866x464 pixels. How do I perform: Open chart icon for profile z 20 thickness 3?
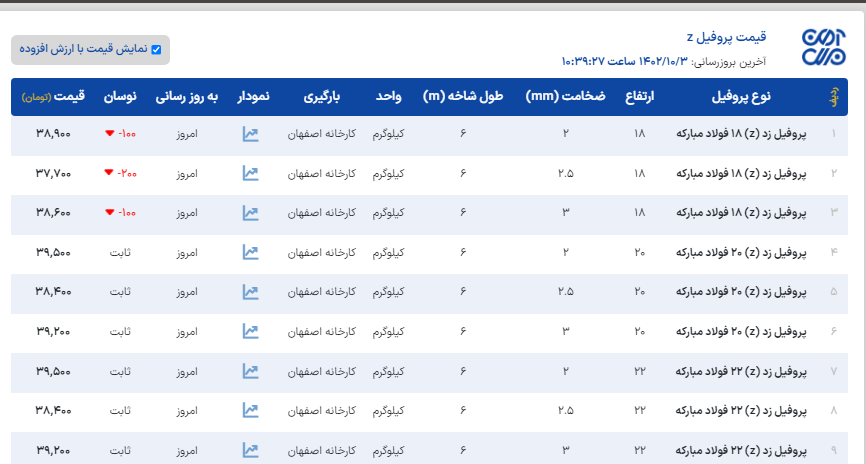coord(250,332)
